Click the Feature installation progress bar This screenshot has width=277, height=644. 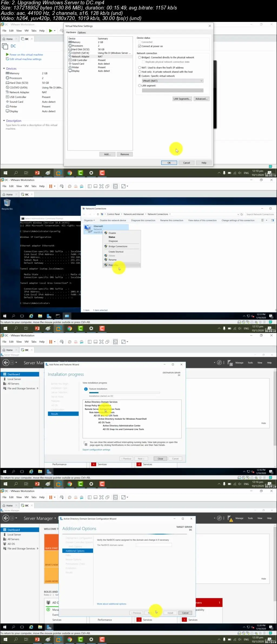(124, 392)
